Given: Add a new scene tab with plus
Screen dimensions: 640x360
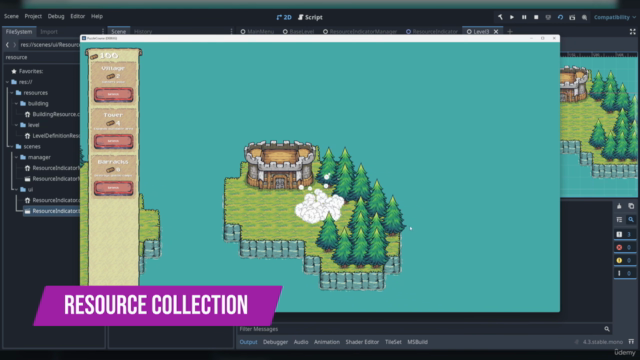Looking at the screenshot, I should tap(509, 31).
